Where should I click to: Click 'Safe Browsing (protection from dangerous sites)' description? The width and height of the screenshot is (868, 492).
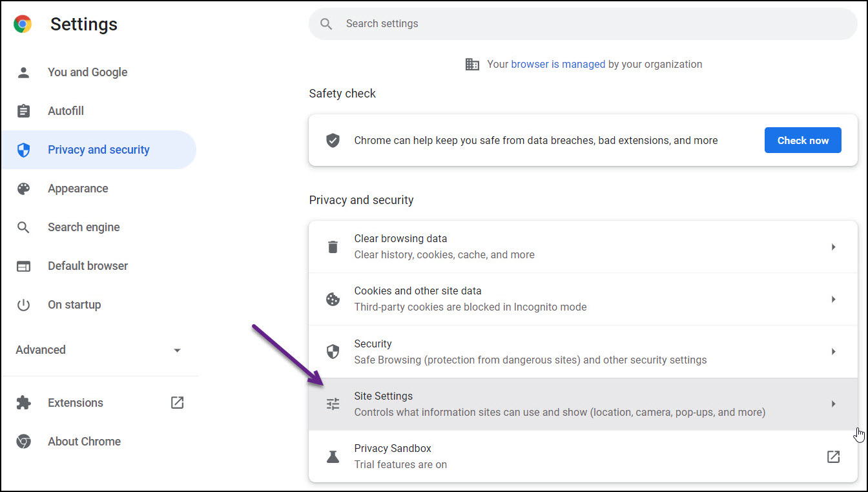pyautogui.click(x=530, y=360)
